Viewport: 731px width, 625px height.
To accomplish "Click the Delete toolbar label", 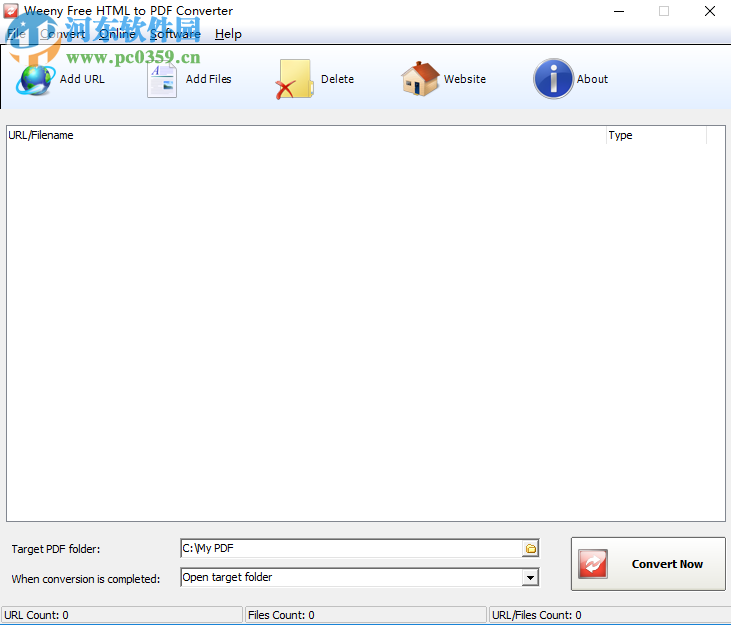I will point(338,79).
